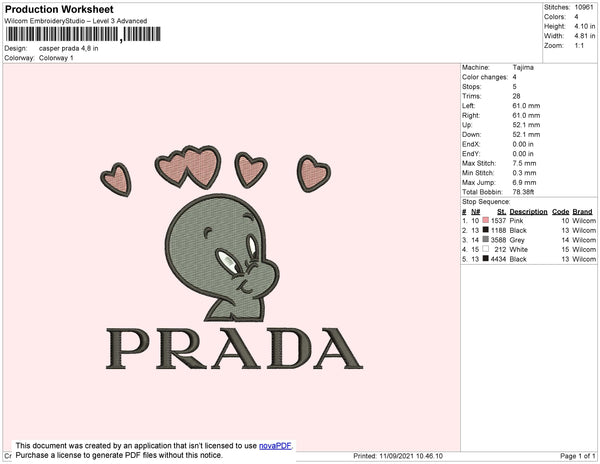Open the novaPDF hyperlink
600x464 pixels.
(x=275, y=446)
